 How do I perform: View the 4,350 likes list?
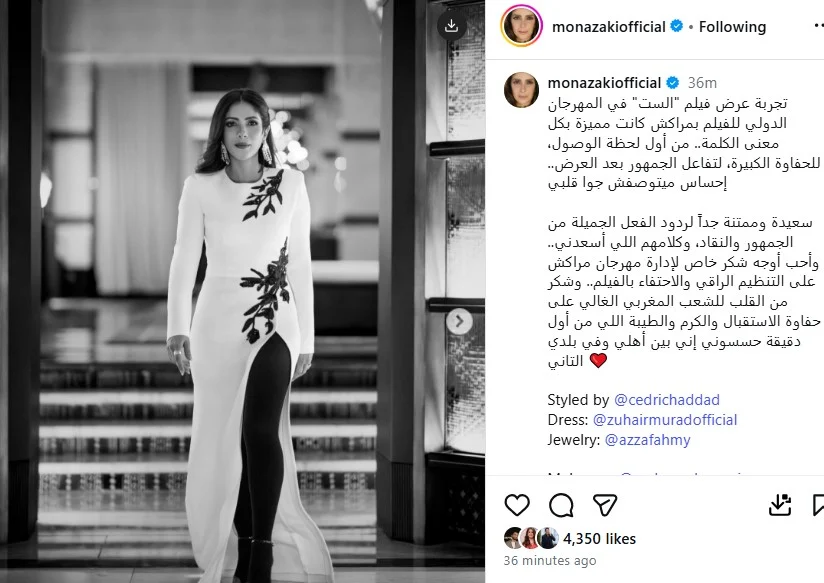[600, 539]
